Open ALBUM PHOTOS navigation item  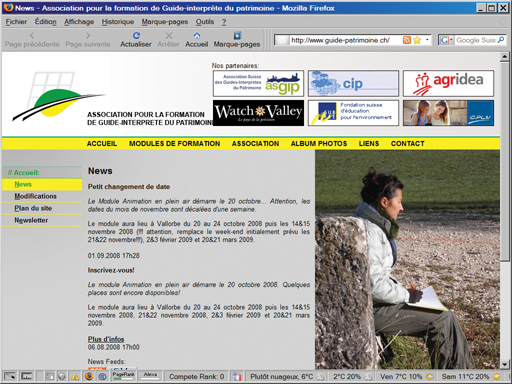(319, 144)
